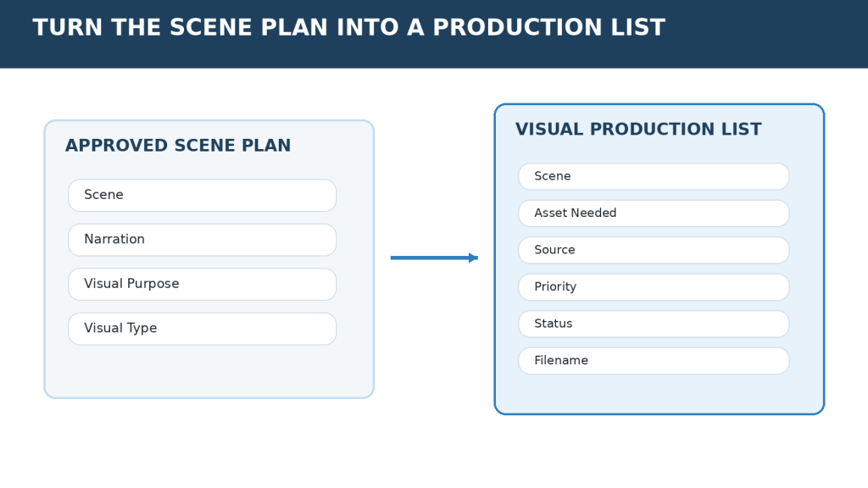
Task: Click the Filename pill
Action: click(x=654, y=361)
